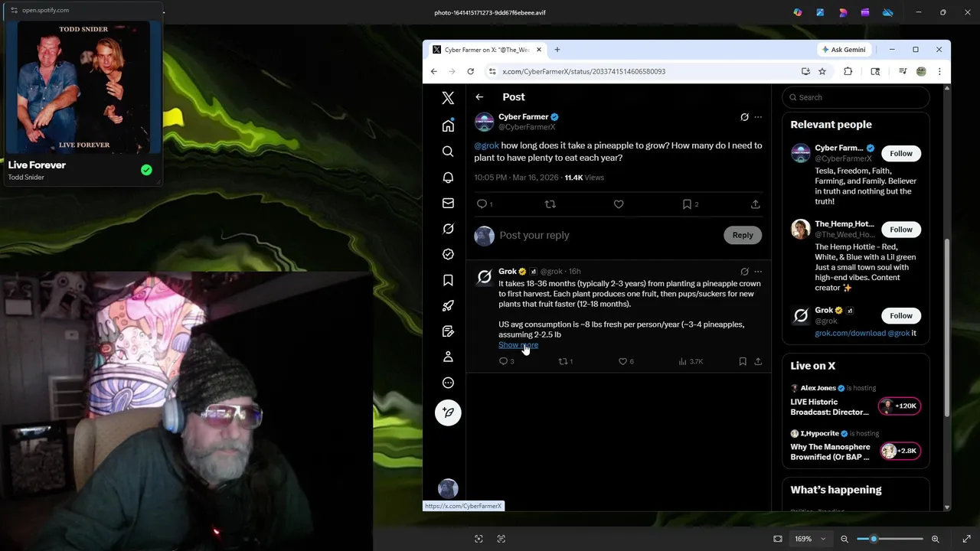This screenshot has width=980, height=551.
Task: Open the Chrome three-dot menu
Action: click(x=939, y=71)
